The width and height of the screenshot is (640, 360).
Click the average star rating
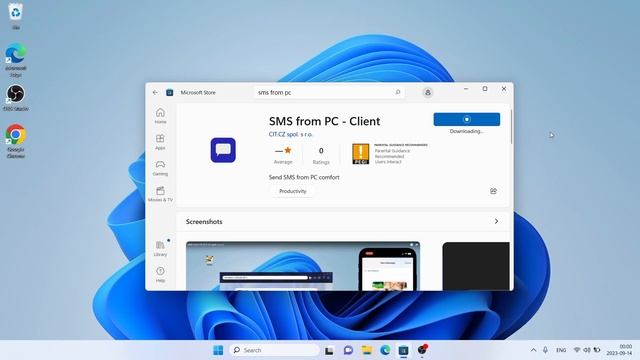[x=283, y=155]
